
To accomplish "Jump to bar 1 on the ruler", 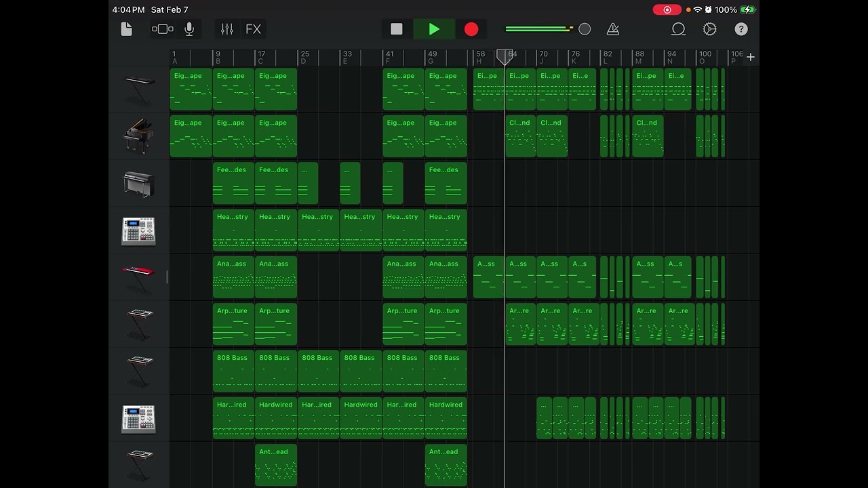I will (x=174, y=54).
